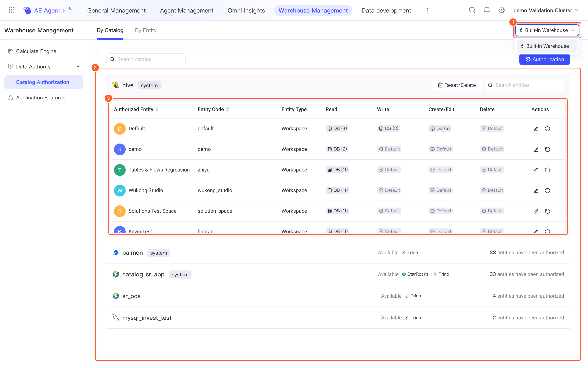Expand the catalog_sr_app catalog row
This screenshot has width=588, height=368.
point(338,274)
